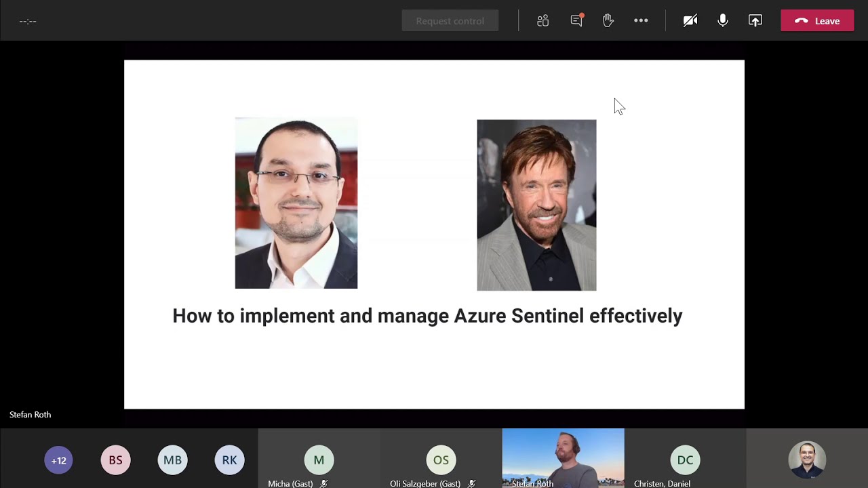This screenshot has height=488, width=868.
Task: Toggle camera on or off
Action: 690,21
